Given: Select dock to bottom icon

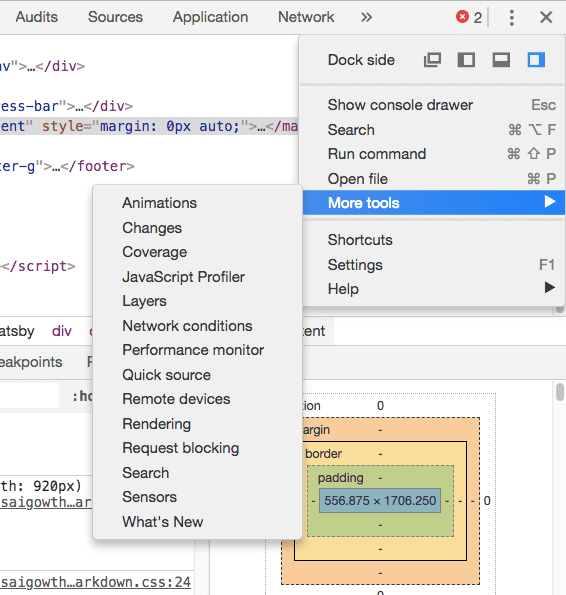Looking at the screenshot, I should point(501,60).
